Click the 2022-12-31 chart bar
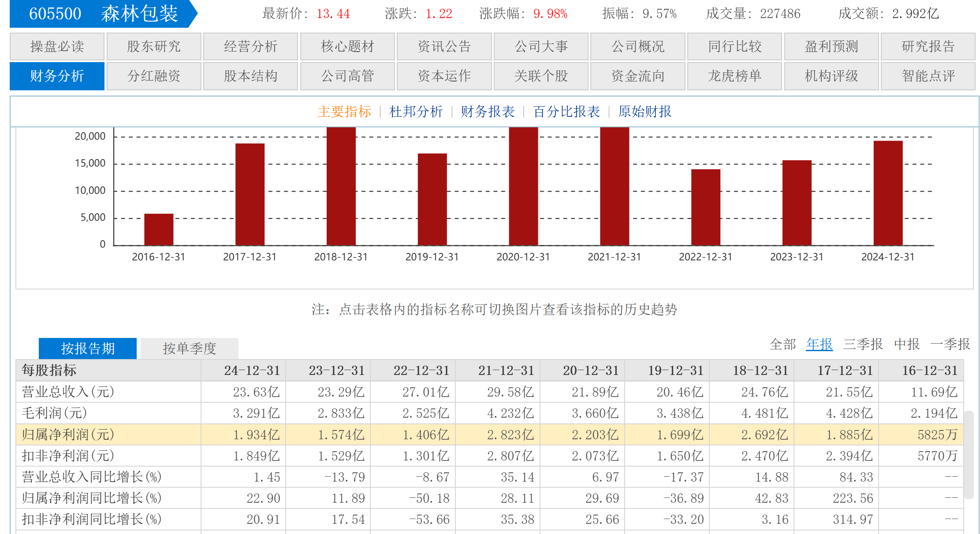Image resolution: width=980 pixels, height=534 pixels. [706, 207]
